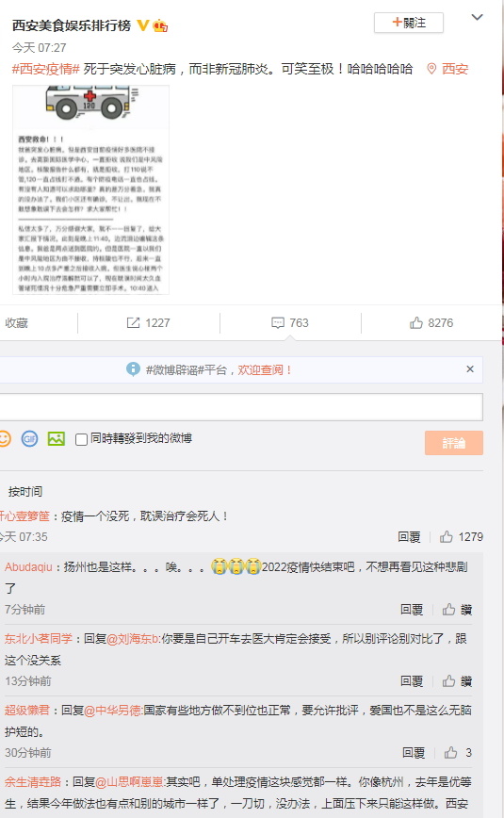This screenshot has width=504, height=818.
Task: Open the GIF picker icon
Action: pyautogui.click(x=30, y=439)
